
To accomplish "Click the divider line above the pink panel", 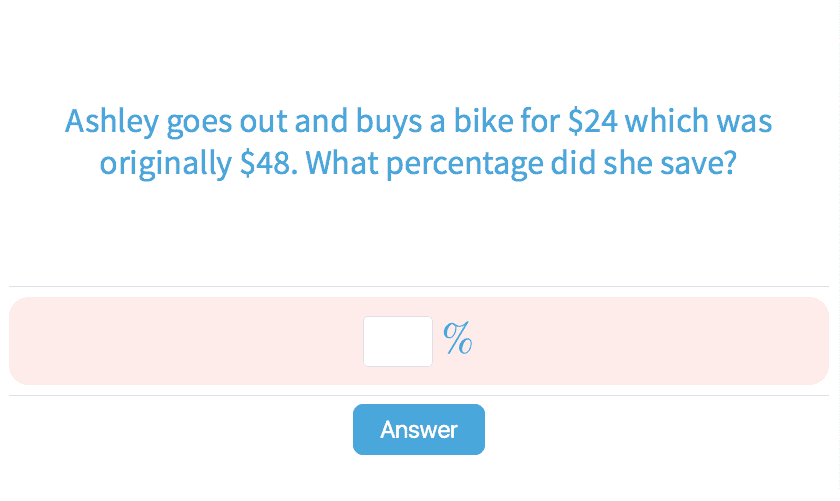I will click(x=419, y=287).
